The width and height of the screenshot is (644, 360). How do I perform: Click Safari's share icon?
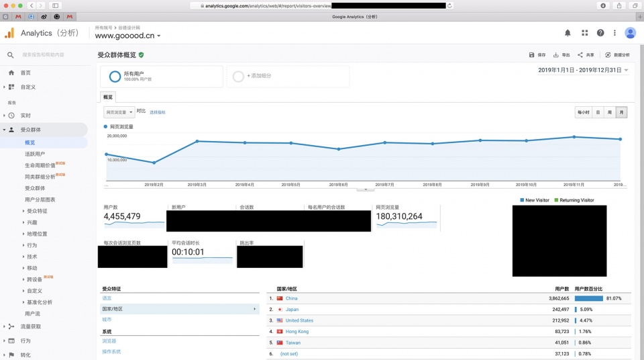click(x=619, y=5)
